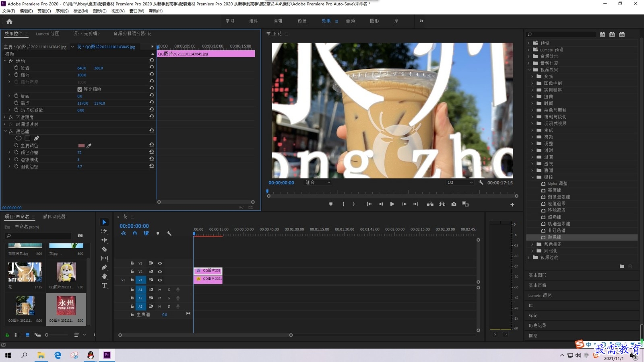The image size is (644, 362).
Task: Reset the 位置 parameter
Action: pos(151,68)
